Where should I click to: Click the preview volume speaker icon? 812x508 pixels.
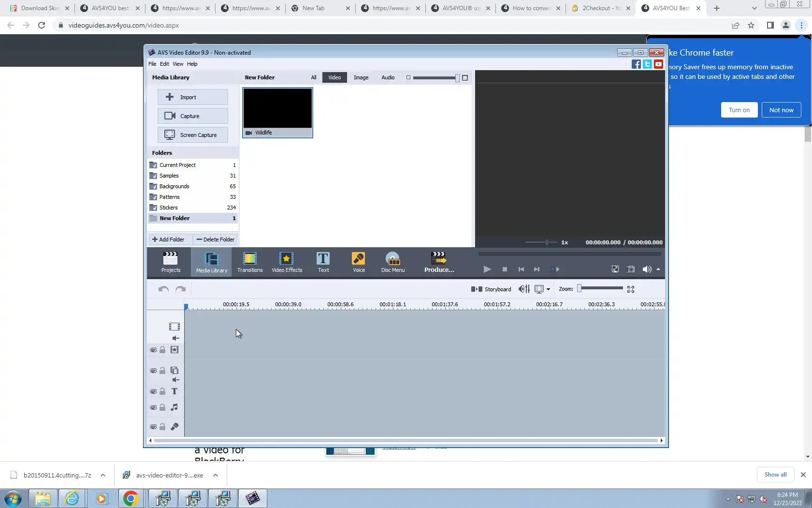(x=647, y=269)
